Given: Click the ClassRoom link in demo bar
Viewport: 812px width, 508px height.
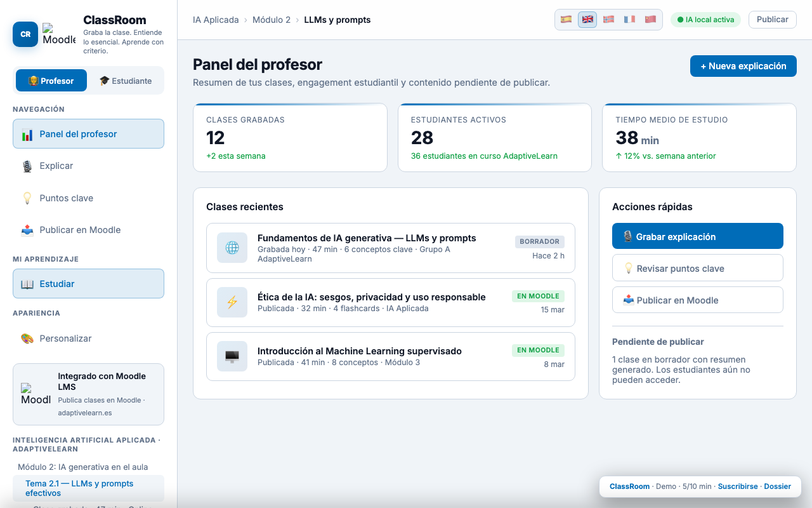Looking at the screenshot, I should coord(629,486).
